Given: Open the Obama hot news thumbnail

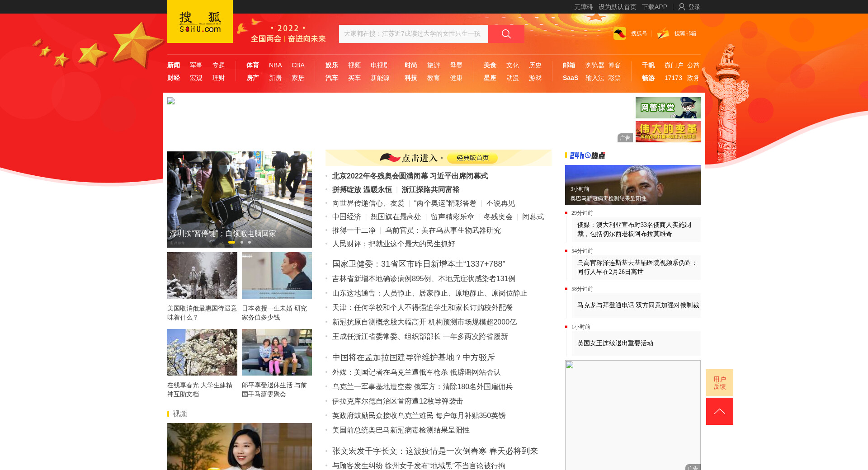Looking at the screenshot, I should click(x=632, y=184).
